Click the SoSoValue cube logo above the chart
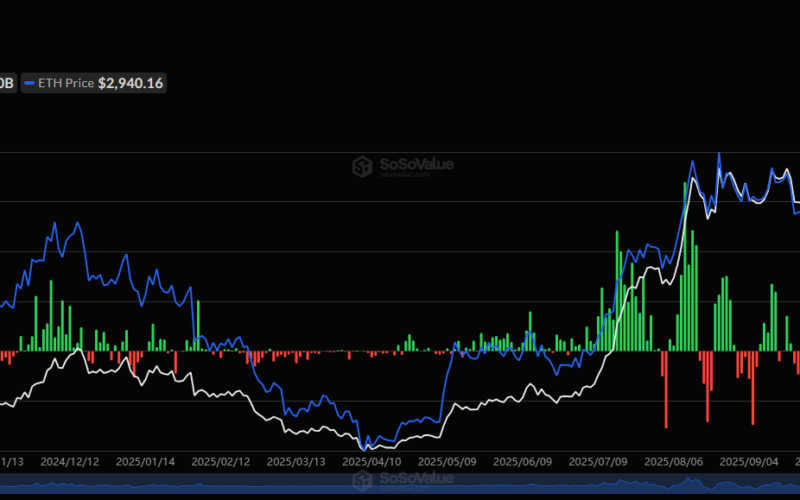This screenshot has height=500, width=800. (x=363, y=166)
